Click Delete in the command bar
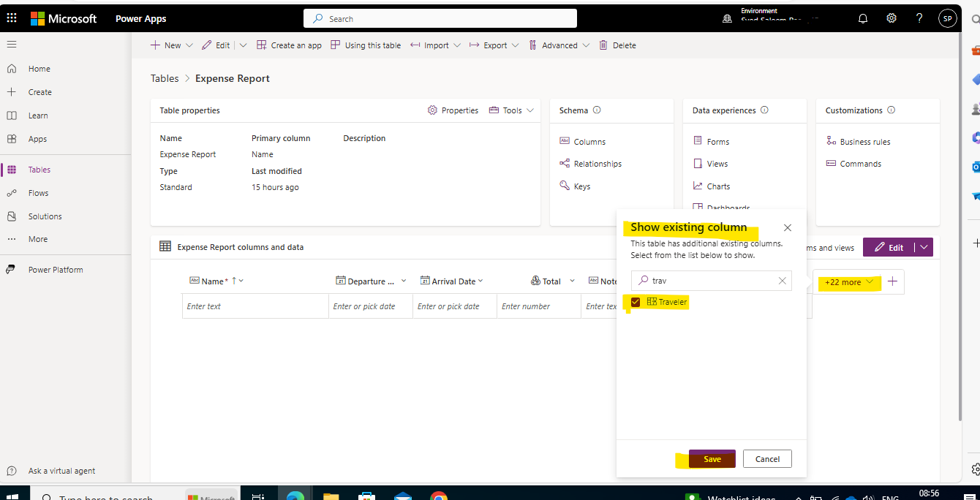 [x=617, y=45]
